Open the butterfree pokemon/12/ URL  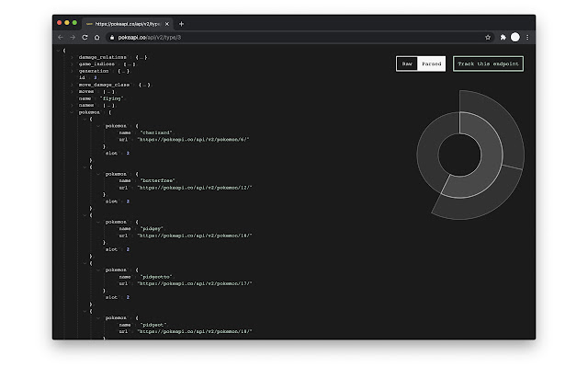tap(195, 188)
